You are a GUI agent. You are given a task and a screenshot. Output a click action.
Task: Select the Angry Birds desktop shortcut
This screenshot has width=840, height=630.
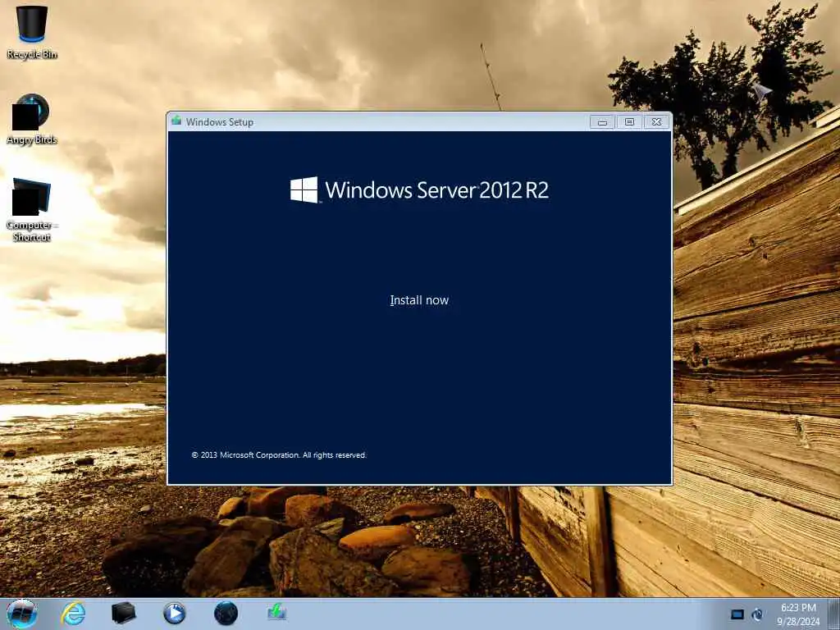pyautogui.click(x=32, y=120)
